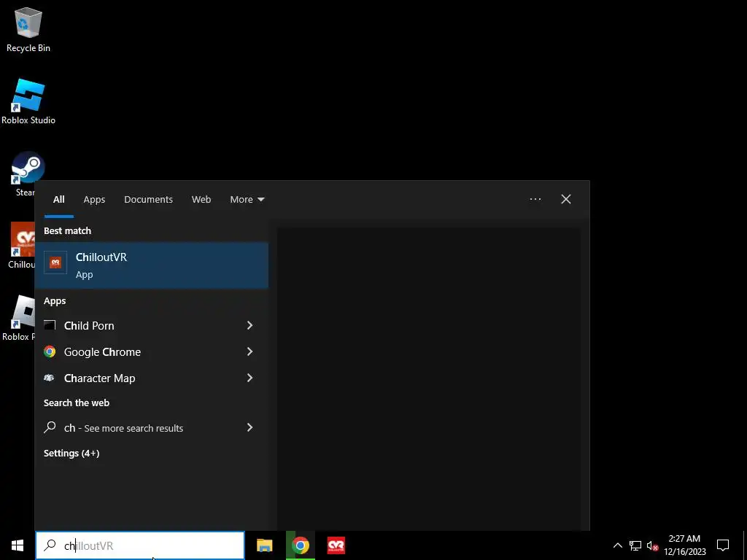The width and height of the screenshot is (747, 560).
Task: Close the search panel with X
Action: coord(566,199)
